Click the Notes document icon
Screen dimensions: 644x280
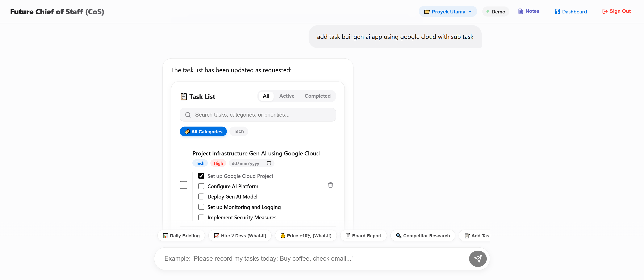521,11
